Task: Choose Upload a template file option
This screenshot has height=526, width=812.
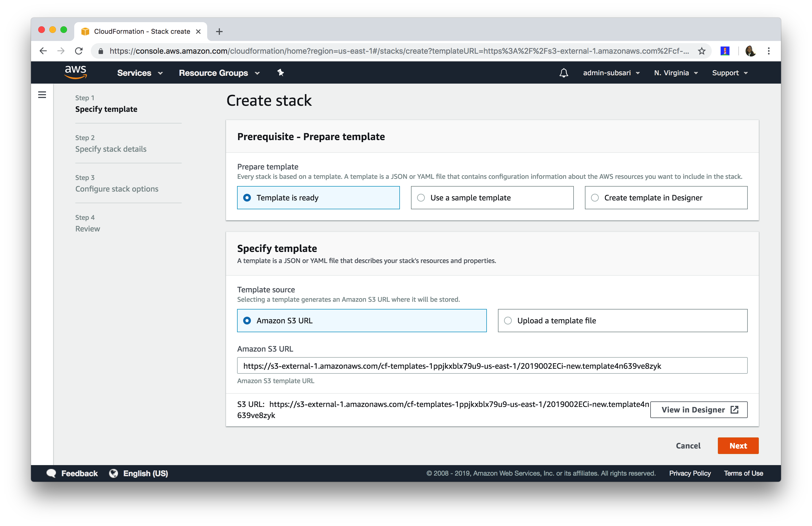Action: click(622, 320)
